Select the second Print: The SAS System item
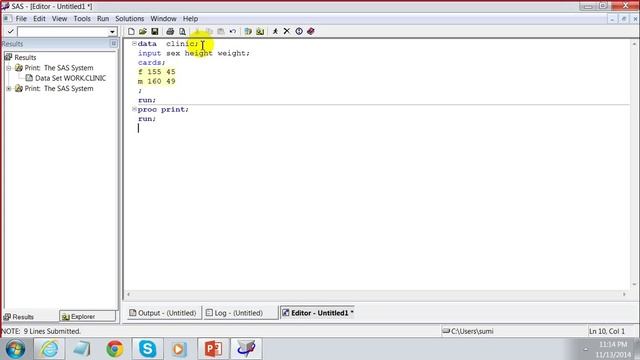The width and height of the screenshot is (640, 360). [x=59, y=89]
